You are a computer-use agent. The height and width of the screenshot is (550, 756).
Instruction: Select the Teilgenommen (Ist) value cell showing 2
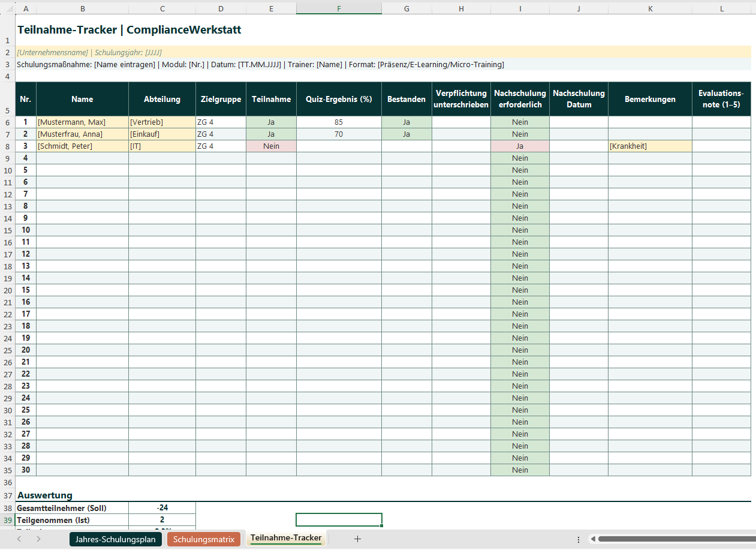(162, 519)
